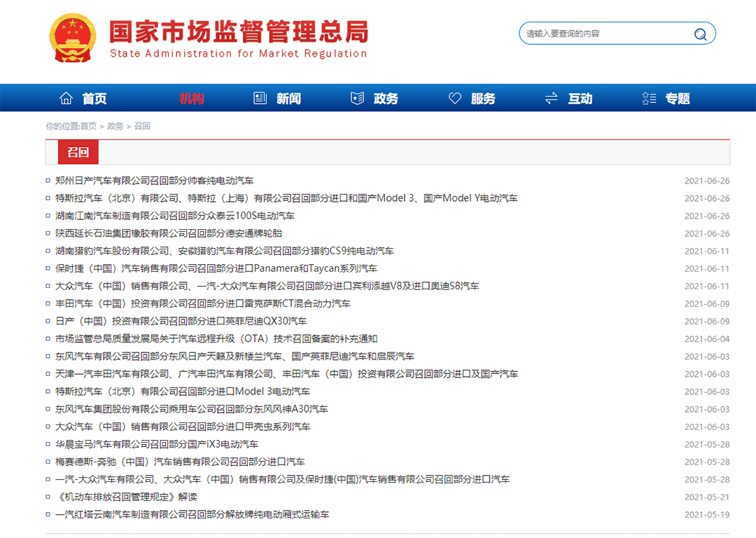Viewport: 756px width, 538px height.
Task: Open the 新闻 navigation menu item
Action: point(288,99)
